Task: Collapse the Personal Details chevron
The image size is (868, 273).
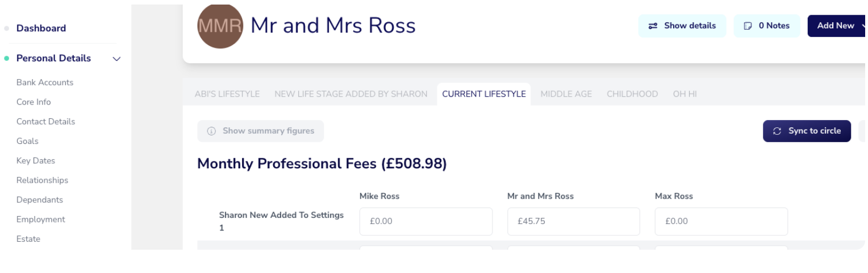Action: (117, 59)
